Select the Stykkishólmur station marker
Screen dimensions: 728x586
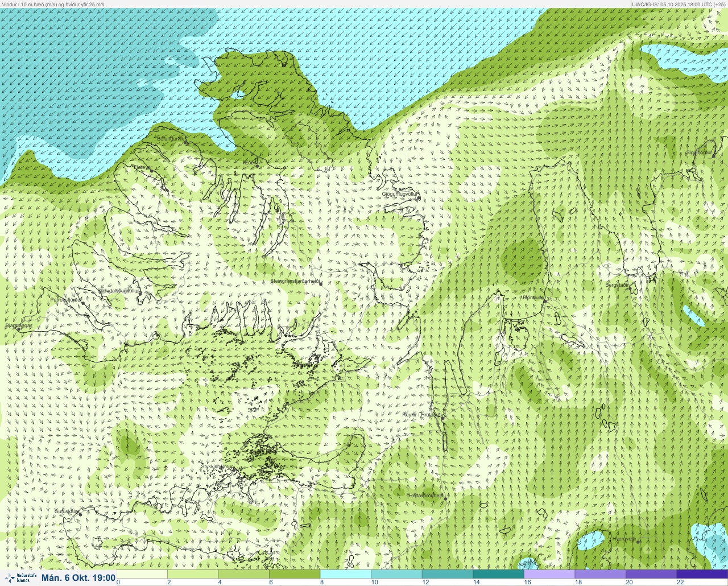coord(233,469)
